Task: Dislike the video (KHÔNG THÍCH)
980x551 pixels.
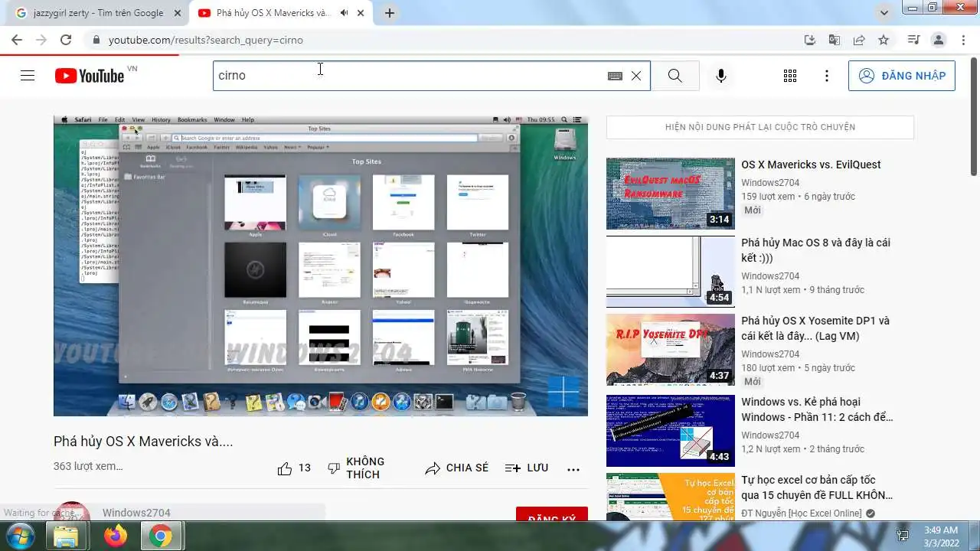Action: (x=357, y=468)
